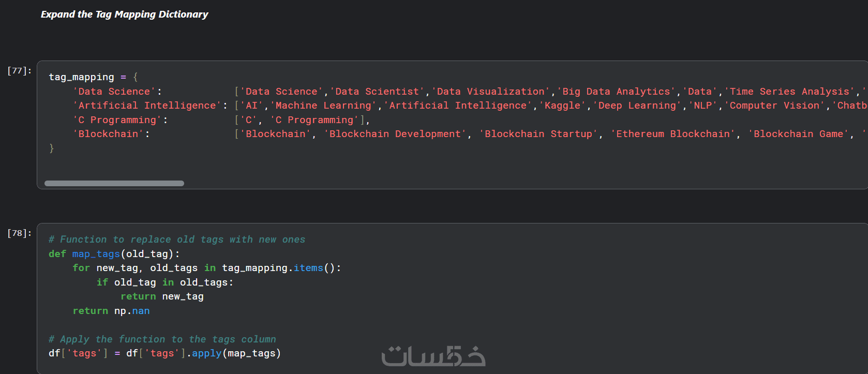The height and width of the screenshot is (374, 868).
Task: Click the Expand the Tag Mapping Dictionary heading
Action: pyautogui.click(x=124, y=14)
